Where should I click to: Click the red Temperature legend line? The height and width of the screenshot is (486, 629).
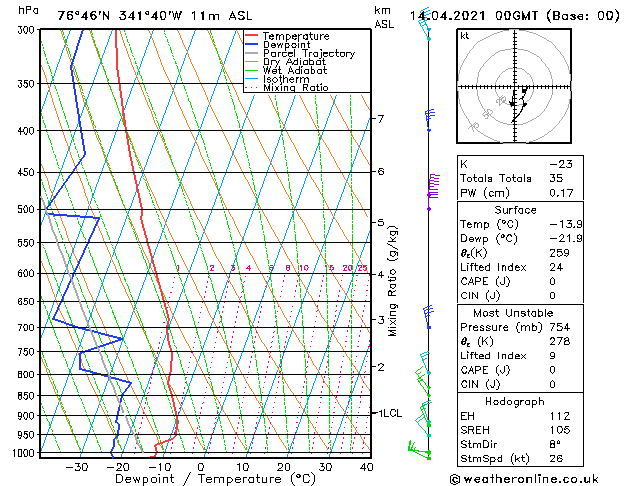click(252, 36)
